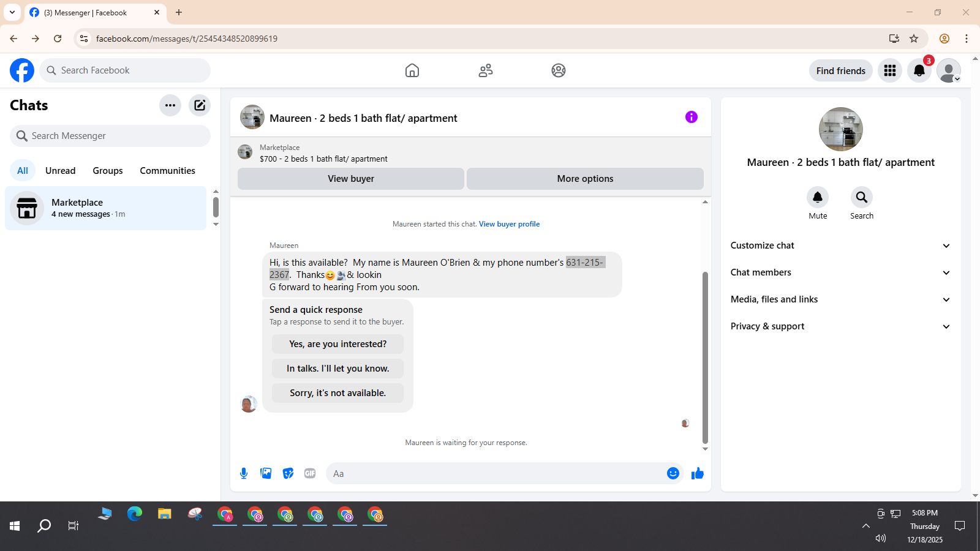The image size is (980, 551).
Task: Open emoji picker in message box
Action: (673, 473)
